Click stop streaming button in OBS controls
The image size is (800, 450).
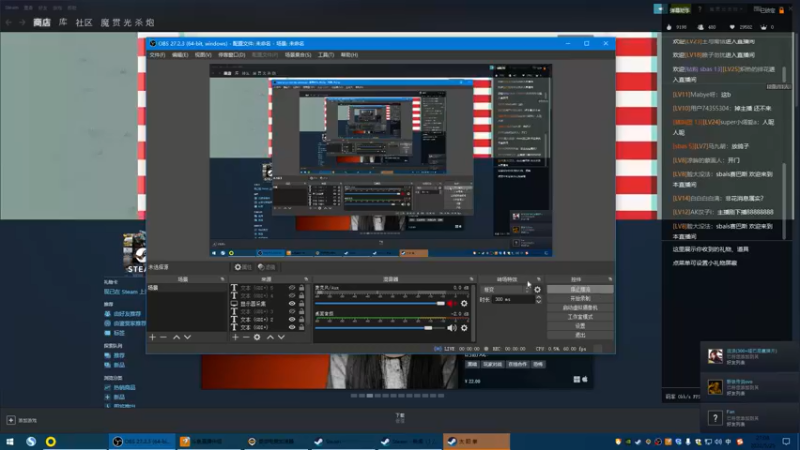580,289
